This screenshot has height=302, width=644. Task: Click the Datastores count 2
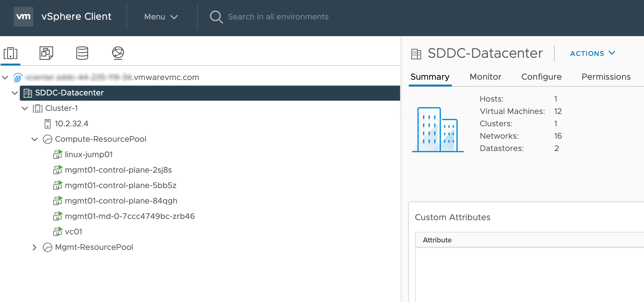(557, 148)
